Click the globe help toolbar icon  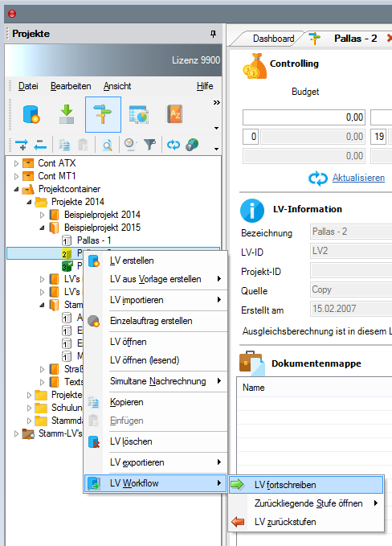coord(192,144)
